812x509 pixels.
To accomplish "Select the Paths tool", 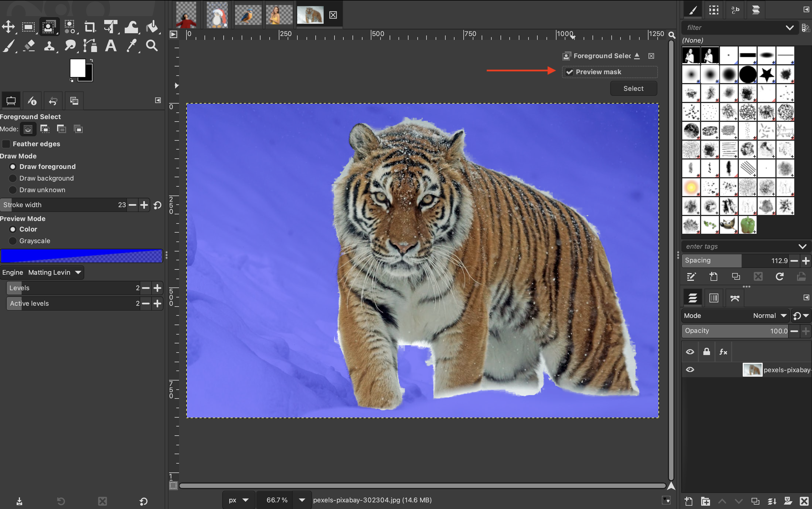I will pos(90,45).
